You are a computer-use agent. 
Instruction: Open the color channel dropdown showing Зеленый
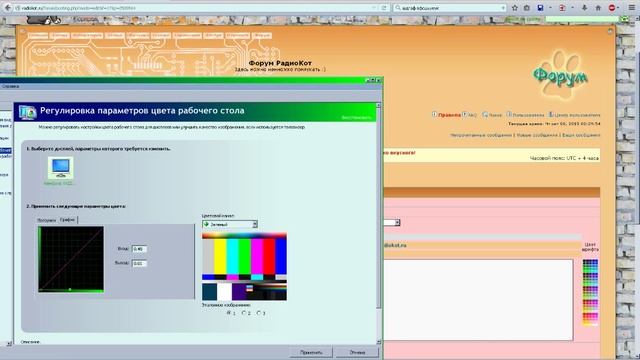click(x=230, y=224)
